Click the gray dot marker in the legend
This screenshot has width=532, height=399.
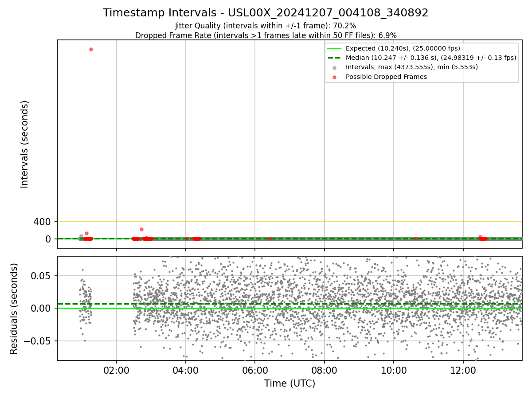click(334, 67)
